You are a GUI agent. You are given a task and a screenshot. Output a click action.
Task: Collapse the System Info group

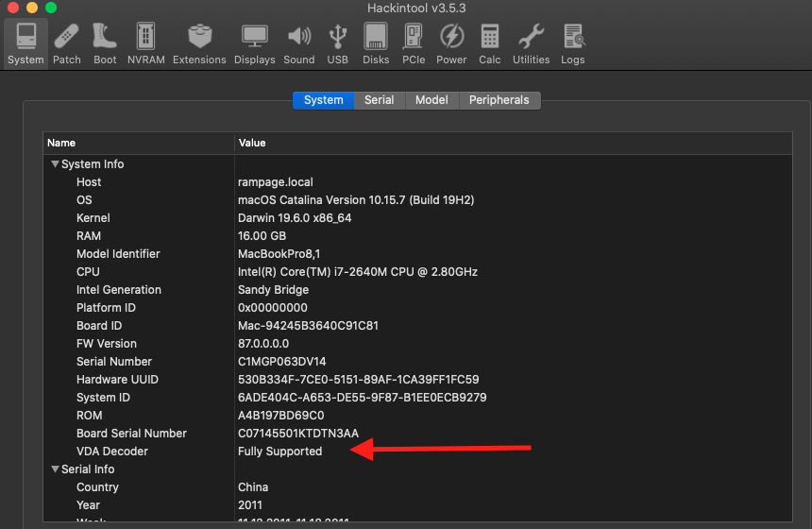pos(55,163)
